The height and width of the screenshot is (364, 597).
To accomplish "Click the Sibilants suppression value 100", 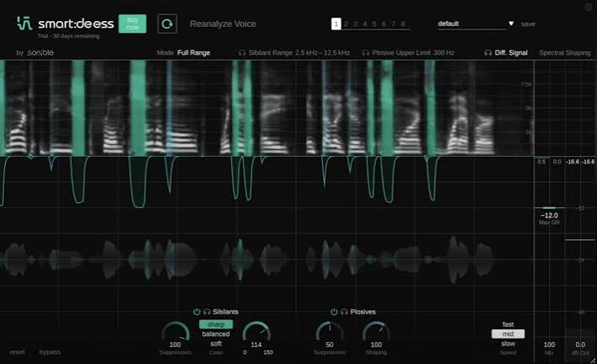I will point(175,345).
